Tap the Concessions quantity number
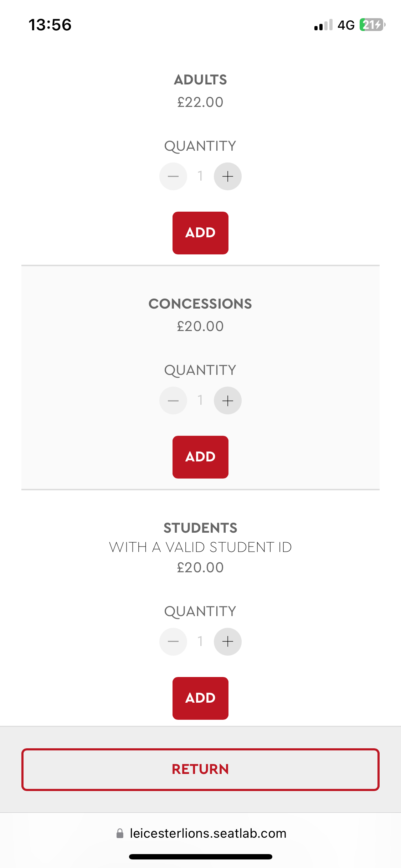 200,400
